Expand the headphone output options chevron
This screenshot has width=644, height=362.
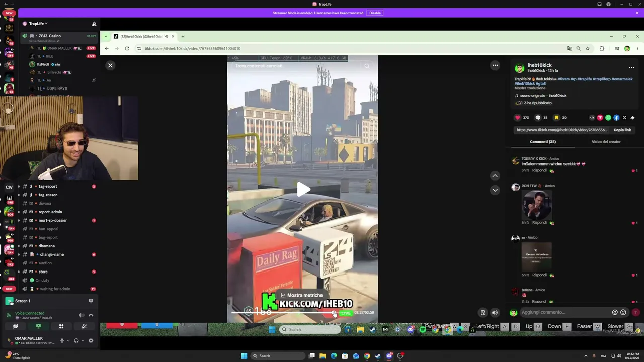coord(83,340)
